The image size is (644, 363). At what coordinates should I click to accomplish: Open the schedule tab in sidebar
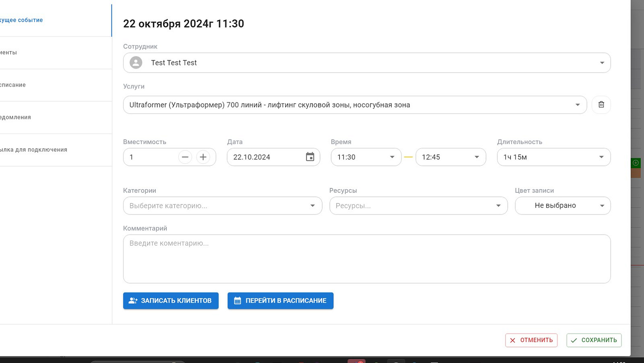[x=56, y=85]
